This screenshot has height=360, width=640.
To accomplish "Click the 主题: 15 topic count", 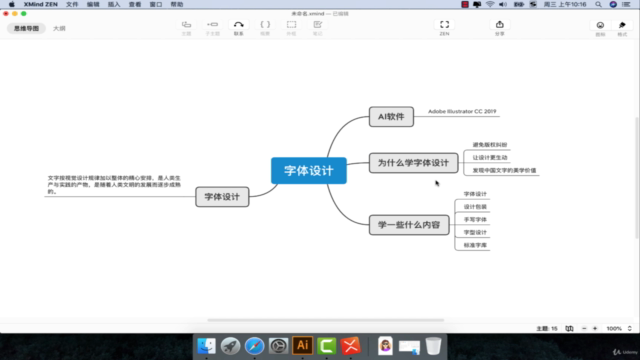I will (547, 329).
